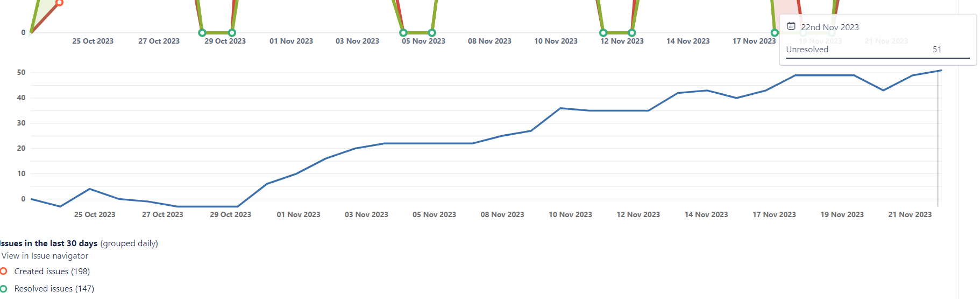This screenshot has width=980, height=299.
Task: Click the 03 Nov 2023 label on upper chart
Action: (358, 41)
